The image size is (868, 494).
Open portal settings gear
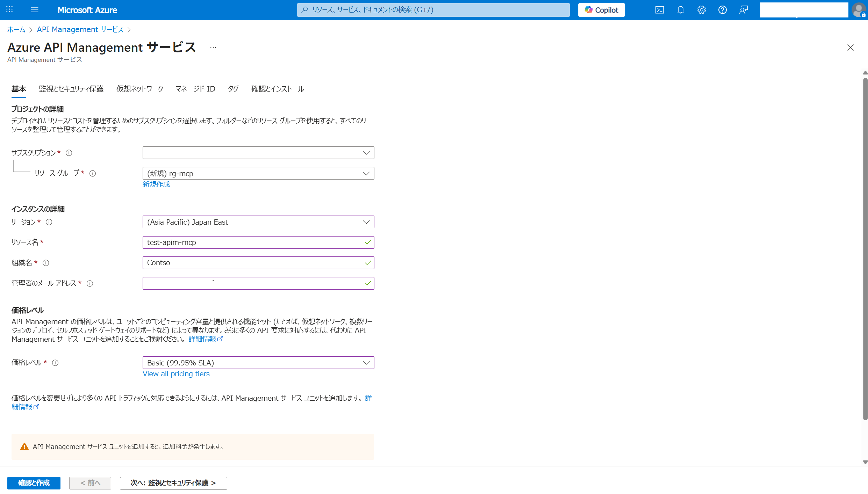pyautogui.click(x=701, y=10)
